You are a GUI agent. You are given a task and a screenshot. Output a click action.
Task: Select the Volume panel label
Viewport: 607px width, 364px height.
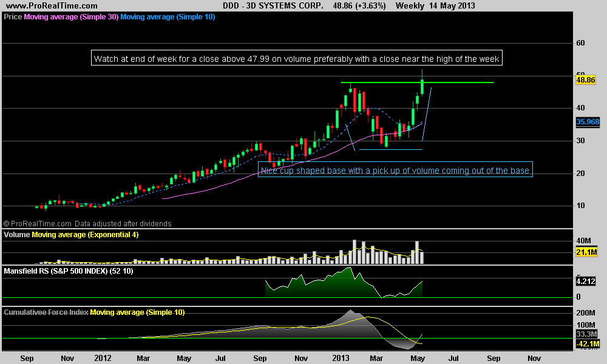[x=16, y=234]
